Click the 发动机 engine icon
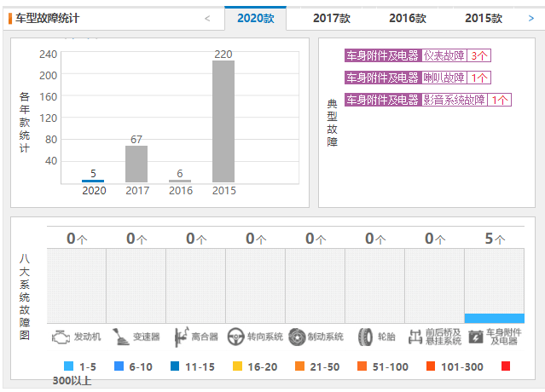The height and width of the screenshot is (392, 545). point(61,337)
